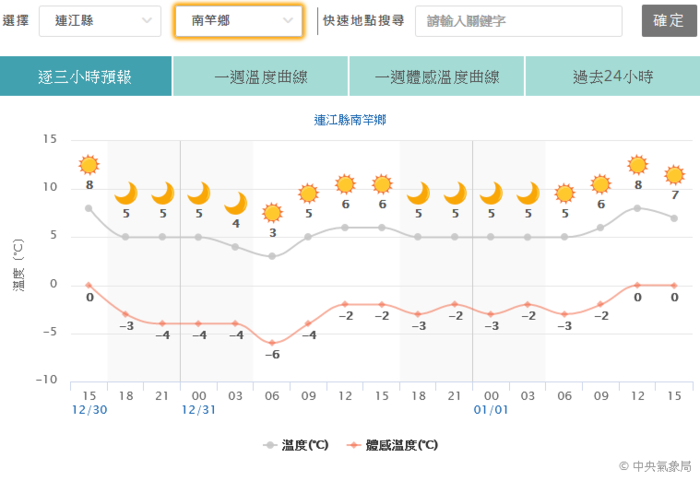
Task: Click the moon icon at 01/01 00:00
Action: (x=491, y=193)
